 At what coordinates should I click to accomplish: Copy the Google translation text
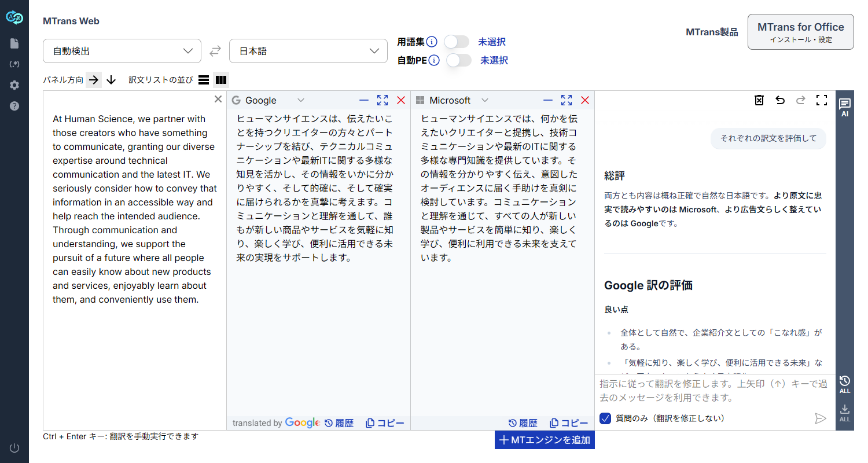(385, 423)
